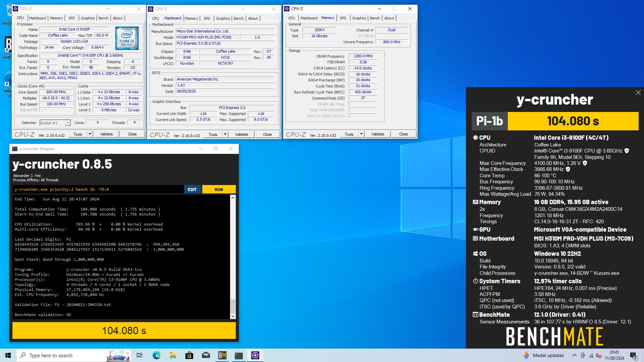Click the network icon in the system tray
644x362 pixels.
(591, 356)
